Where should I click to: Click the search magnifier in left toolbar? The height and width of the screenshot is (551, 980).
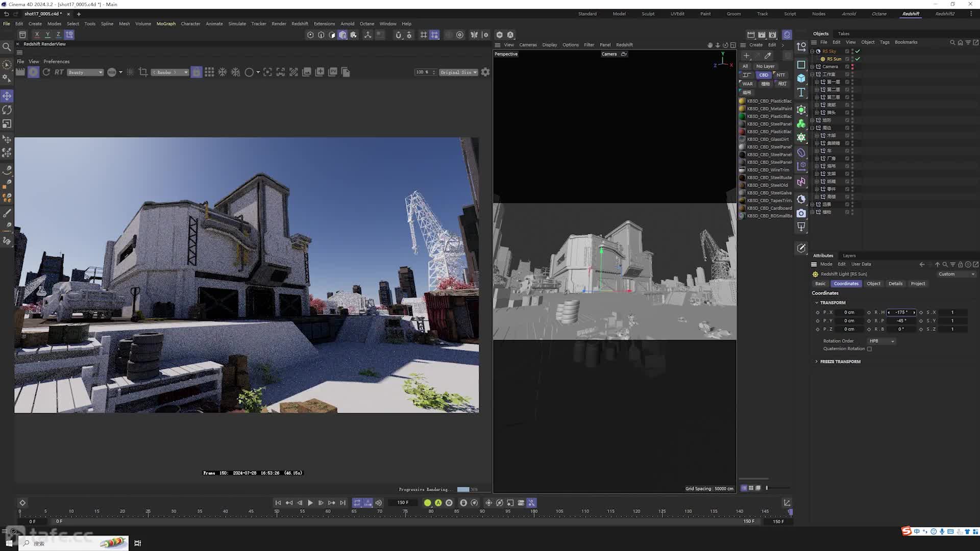(x=7, y=47)
